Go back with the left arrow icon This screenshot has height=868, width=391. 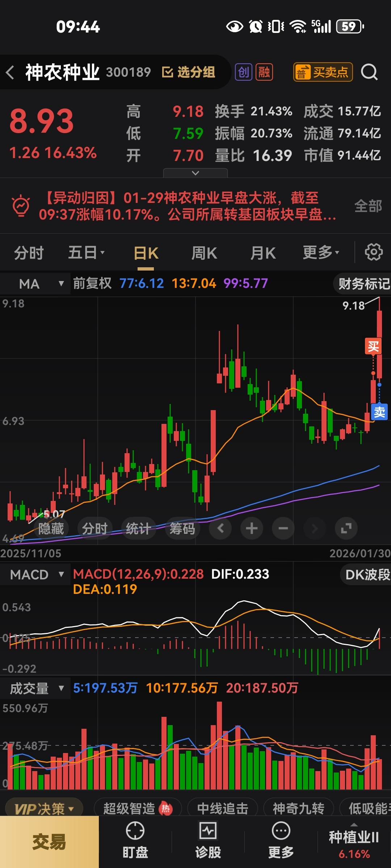click(10, 72)
